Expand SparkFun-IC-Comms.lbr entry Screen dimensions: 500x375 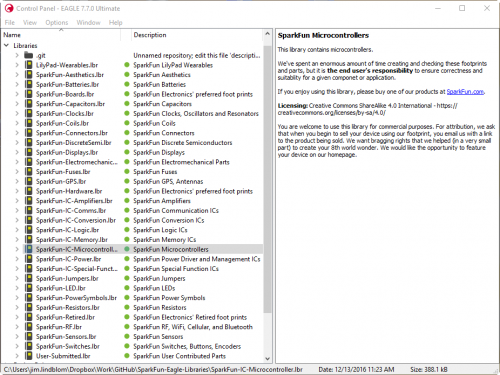coord(17,210)
